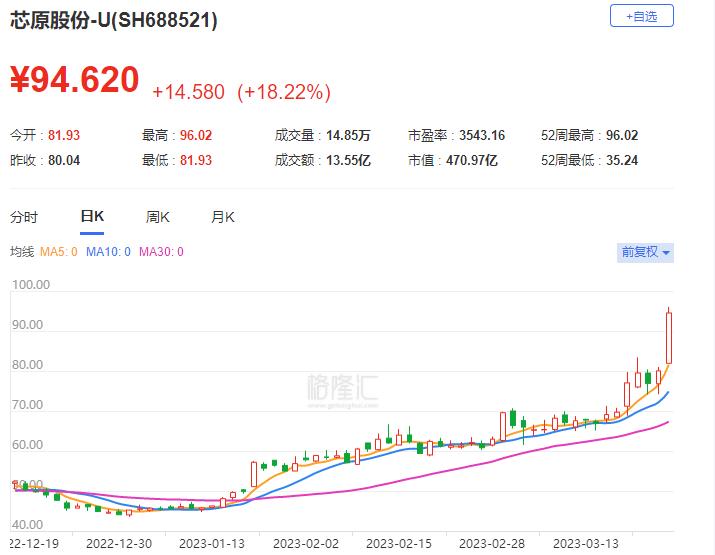Click the 昨收 value 80.04

coord(64,161)
